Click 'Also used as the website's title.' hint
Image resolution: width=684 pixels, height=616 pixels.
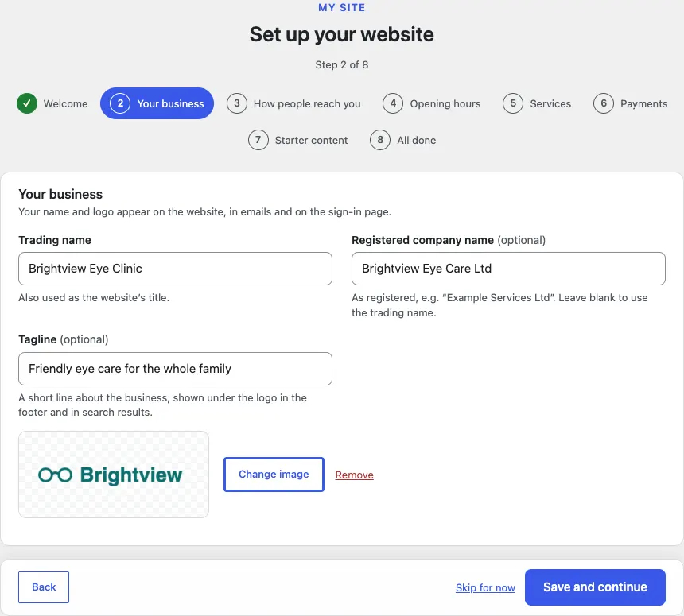click(94, 297)
